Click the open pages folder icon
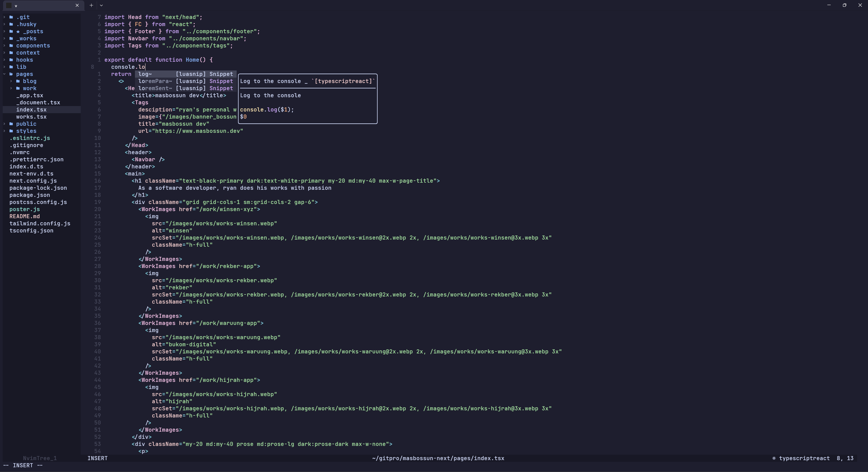The width and height of the screenshot is (868, 472). coord(11,74)
